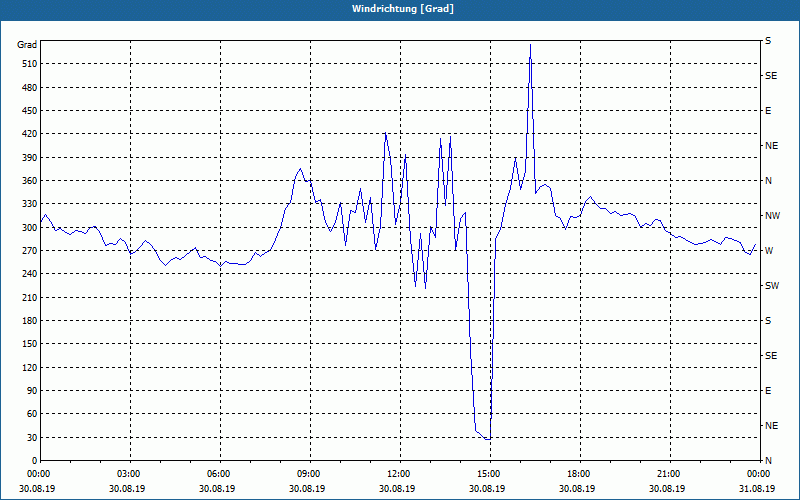Pick the 90 y-axis value
This screenshot has width=800, height=500.
(32, 391)
